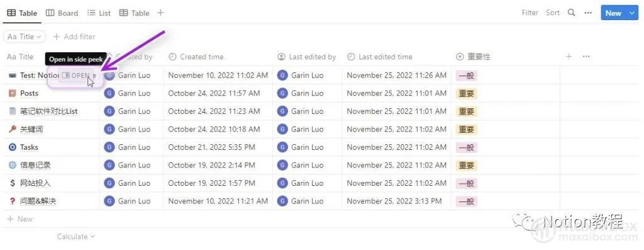Select the 重要 tag in the Posts row
The width and height of the screenshot is (644, 250).
click(466, 93)
